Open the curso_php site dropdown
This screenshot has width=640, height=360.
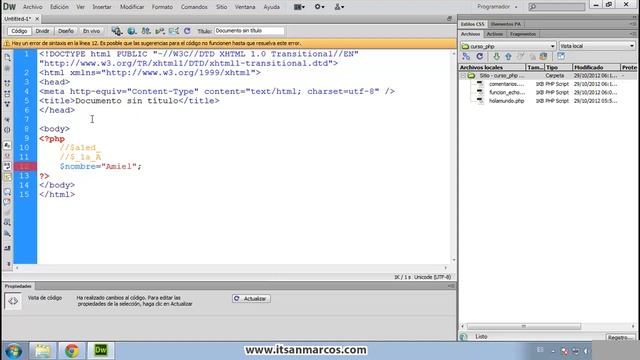tap(508, 46)
